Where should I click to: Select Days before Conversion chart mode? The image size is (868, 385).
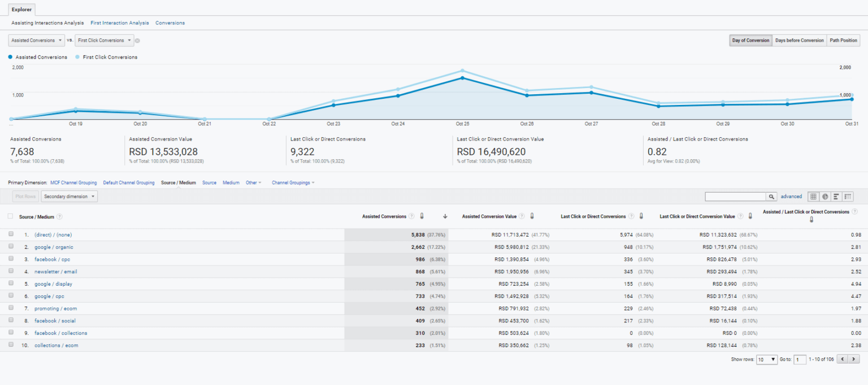[800, 41]
